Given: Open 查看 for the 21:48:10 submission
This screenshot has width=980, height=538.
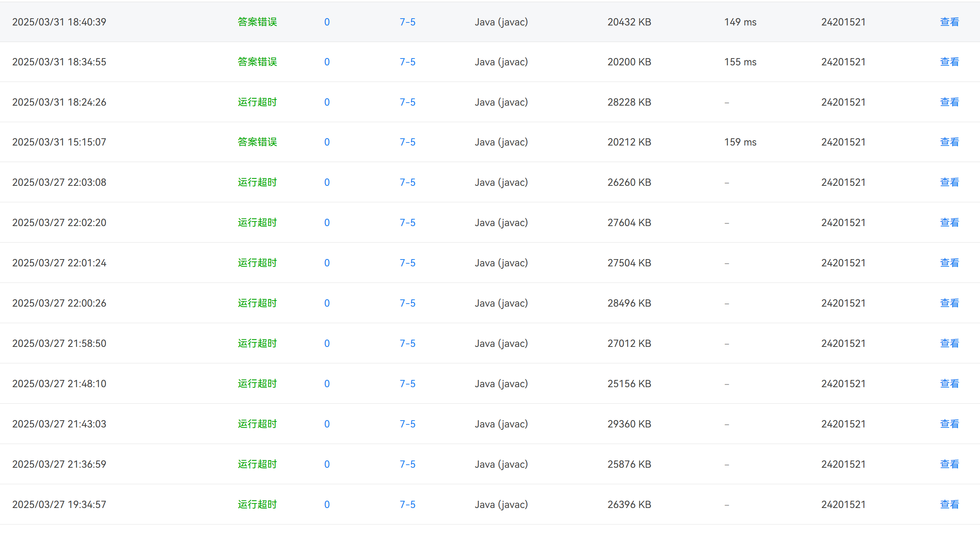Looking at the screenshot, I should coord(949,383).
